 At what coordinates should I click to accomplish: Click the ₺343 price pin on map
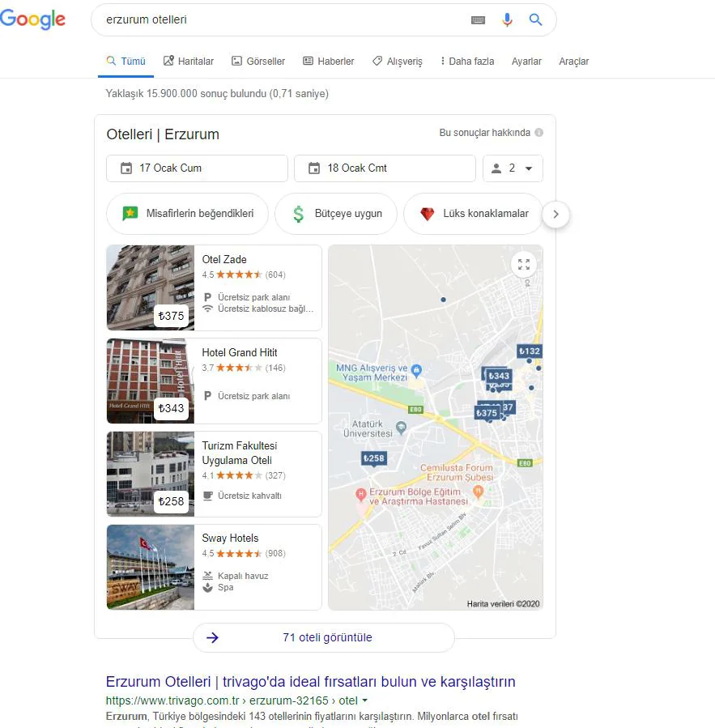coord(499,376)
